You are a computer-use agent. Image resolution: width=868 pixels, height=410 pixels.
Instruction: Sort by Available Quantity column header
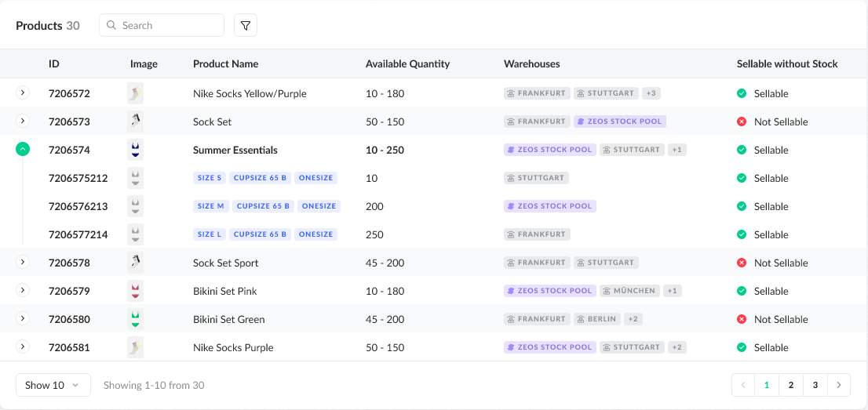click(x=407, y=63)
